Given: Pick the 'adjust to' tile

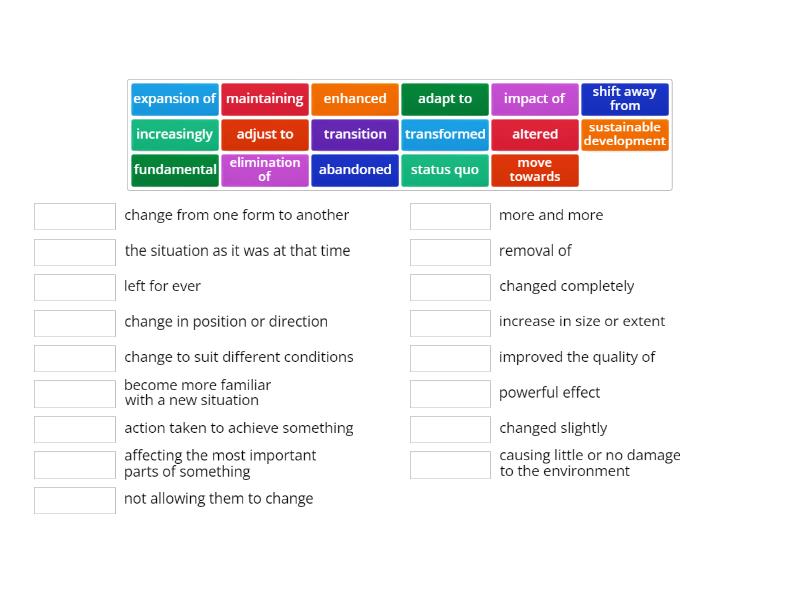Looking at the screenshot, I should 265,134.
